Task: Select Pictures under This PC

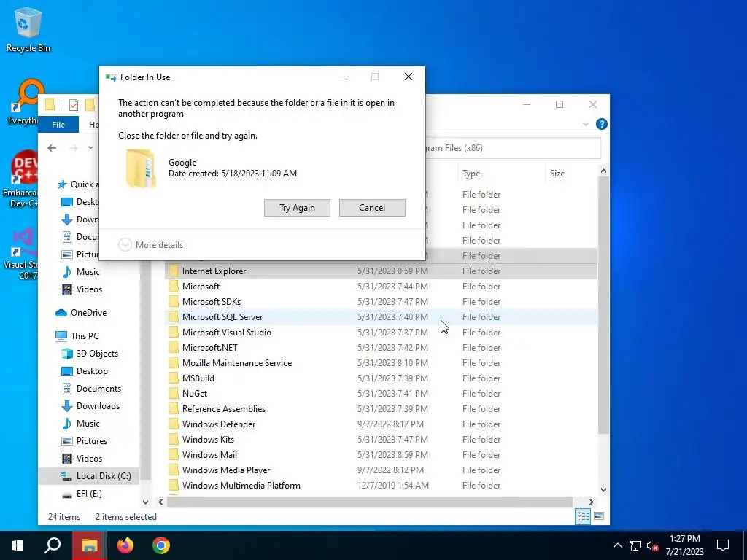Action: pos(92,441)
